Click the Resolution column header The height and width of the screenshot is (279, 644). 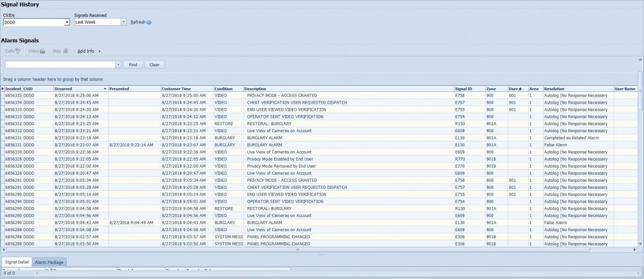click(x=577, y=89)
